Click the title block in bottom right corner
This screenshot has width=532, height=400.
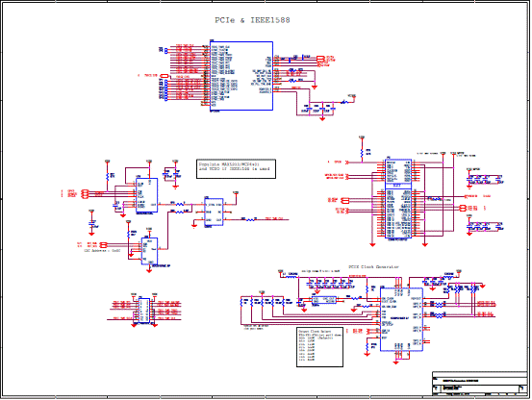coord(480,384)
